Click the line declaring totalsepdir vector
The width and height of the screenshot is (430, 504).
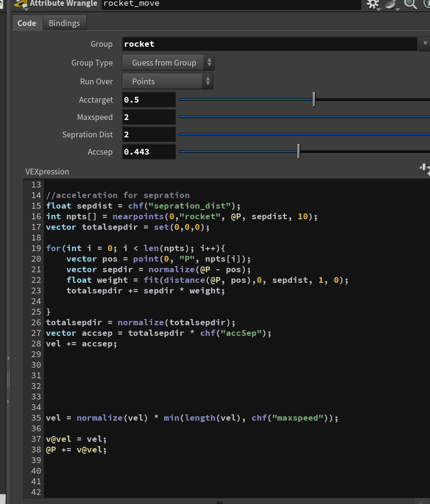click(x=128, y=227)
